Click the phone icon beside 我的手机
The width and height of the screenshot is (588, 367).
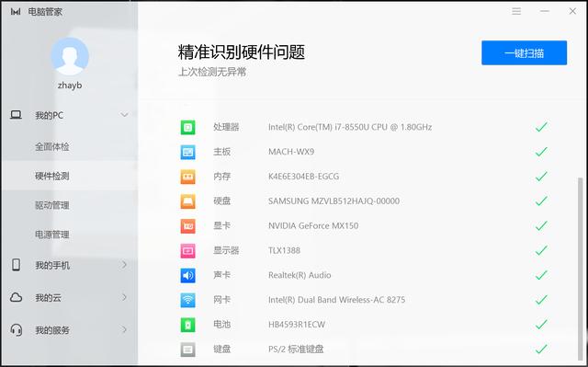pos(17,265)
